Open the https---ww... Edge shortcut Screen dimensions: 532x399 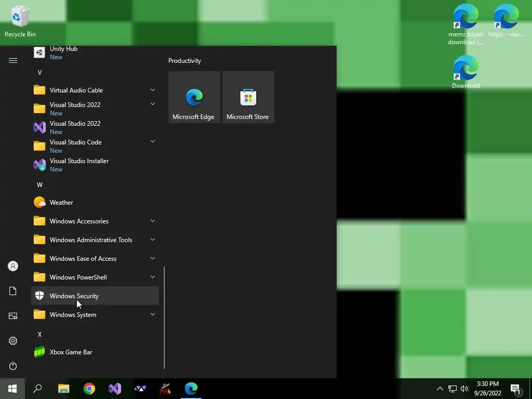click(x=506, y=20)
